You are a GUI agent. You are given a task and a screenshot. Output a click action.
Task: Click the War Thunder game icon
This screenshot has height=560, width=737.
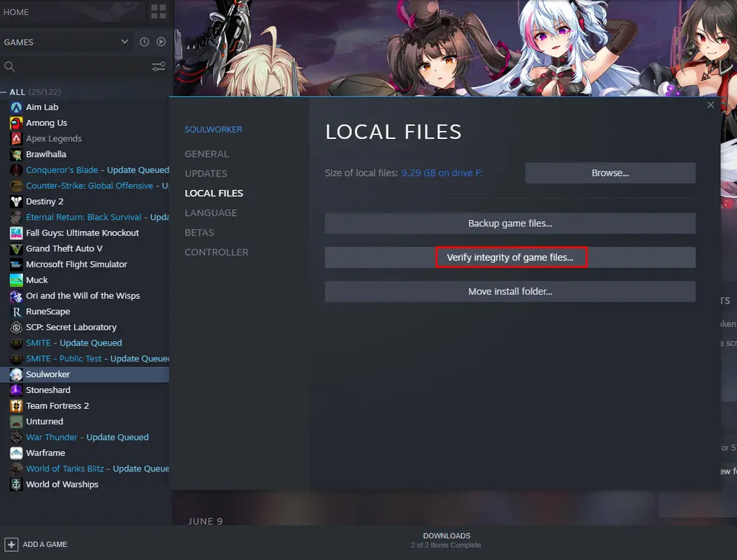pos(16,438)
